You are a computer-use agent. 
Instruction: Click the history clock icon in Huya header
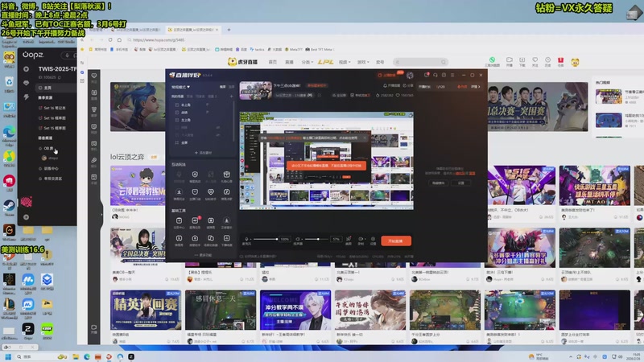tap(547, 60)
